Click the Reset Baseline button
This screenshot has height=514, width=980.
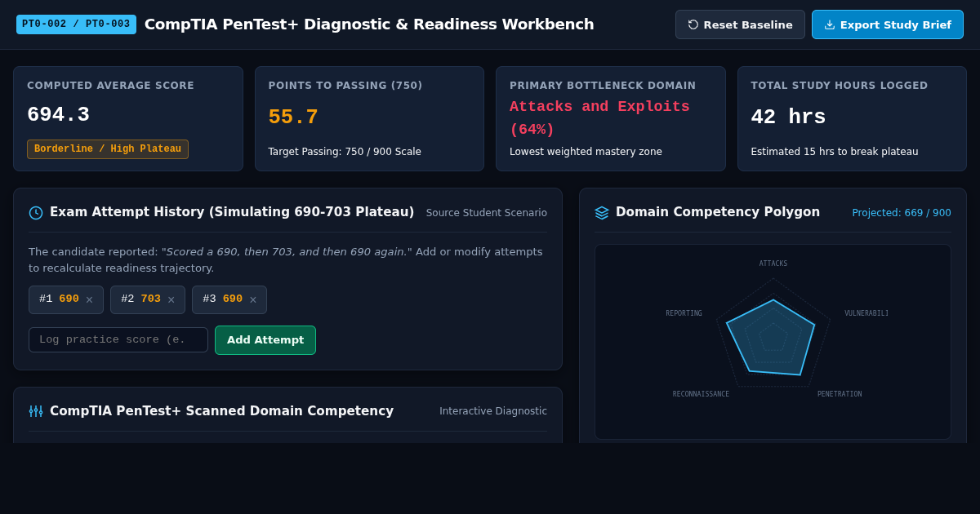(740, 24)
